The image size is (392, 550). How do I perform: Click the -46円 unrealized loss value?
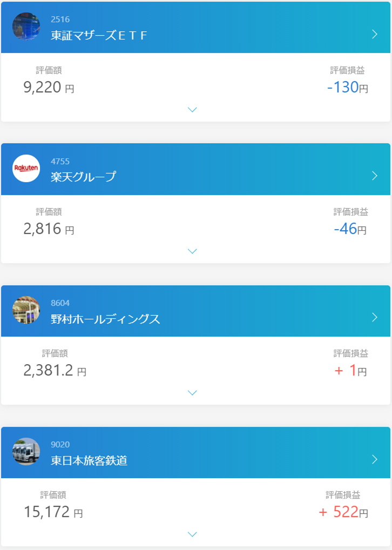(x=350, y=229)
